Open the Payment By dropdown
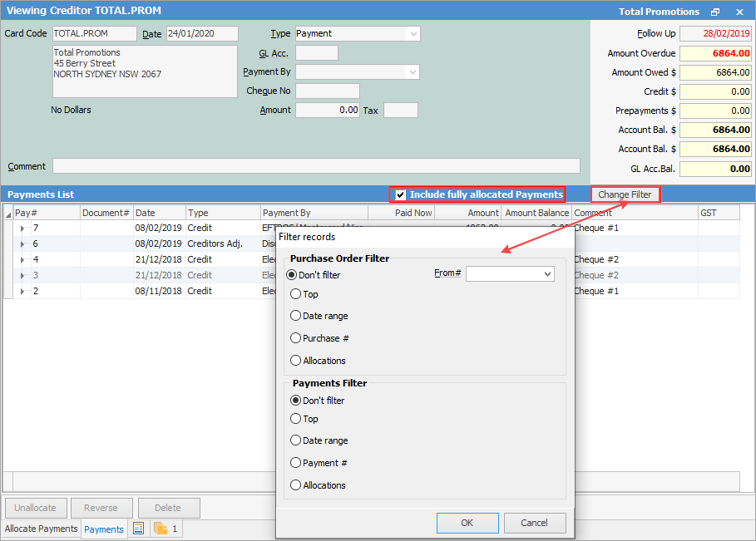The width and height of the screenshot is (756, 541). (412, 72)
